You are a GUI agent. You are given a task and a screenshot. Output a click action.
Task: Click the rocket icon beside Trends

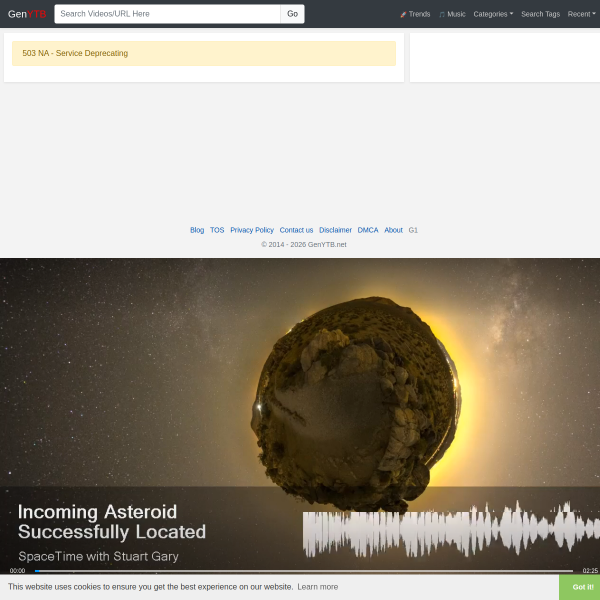pos(403,14)
